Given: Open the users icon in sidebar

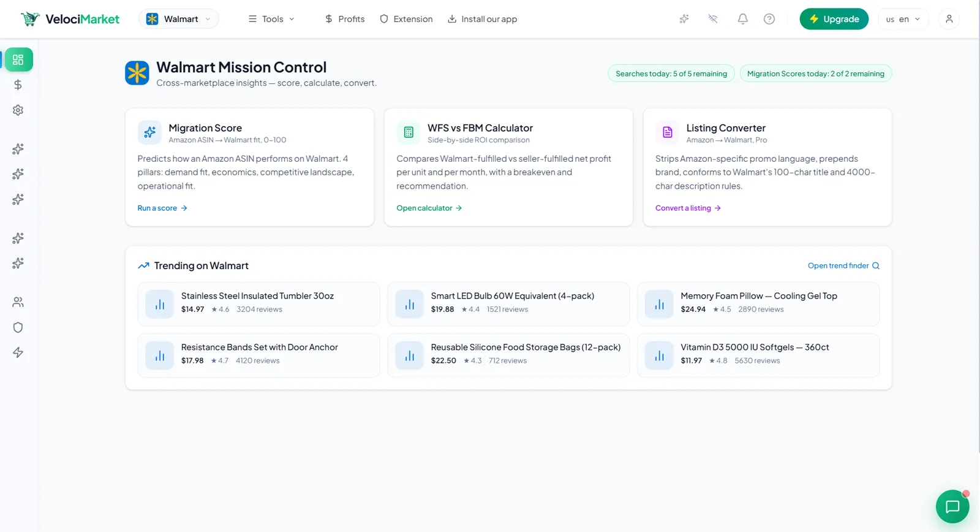Looking at the screenshot, I should coord(18,302).
